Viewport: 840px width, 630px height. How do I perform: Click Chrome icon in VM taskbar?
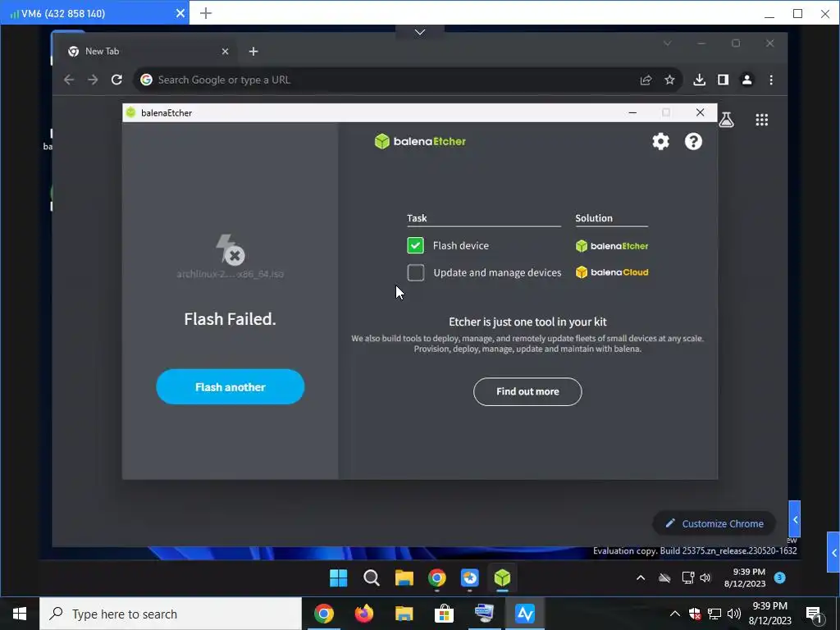(437, 578)
